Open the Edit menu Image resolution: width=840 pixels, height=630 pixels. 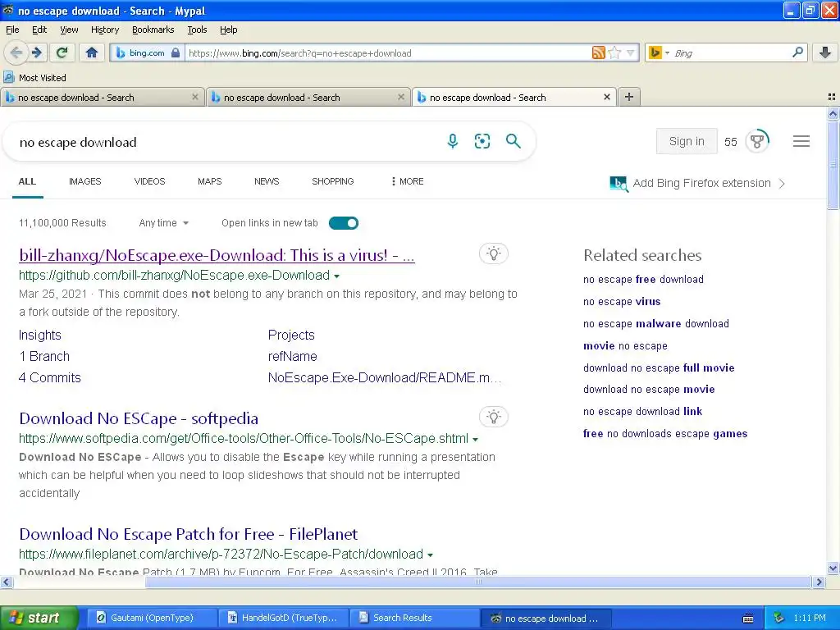[x=39, y=30]
